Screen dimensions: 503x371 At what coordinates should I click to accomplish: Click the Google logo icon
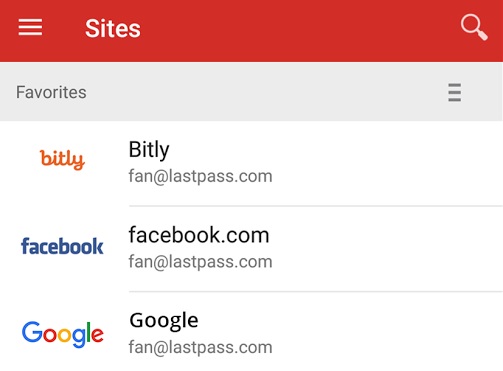63,334
